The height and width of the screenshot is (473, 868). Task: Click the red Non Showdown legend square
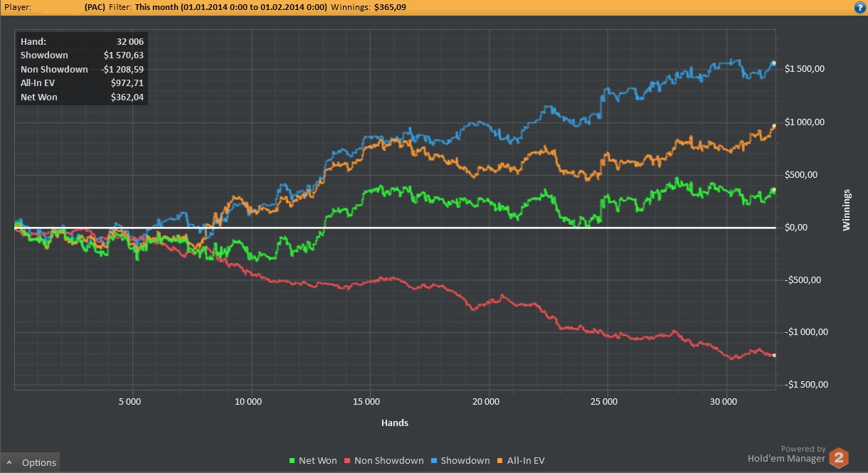[x=348, y=461]
